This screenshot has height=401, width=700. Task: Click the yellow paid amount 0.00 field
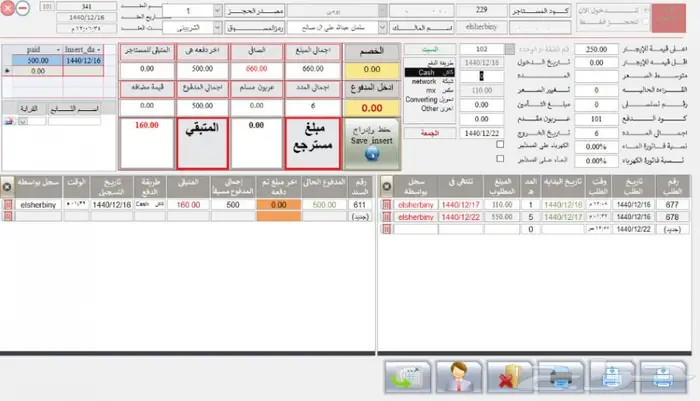click(x=372, y=108)
